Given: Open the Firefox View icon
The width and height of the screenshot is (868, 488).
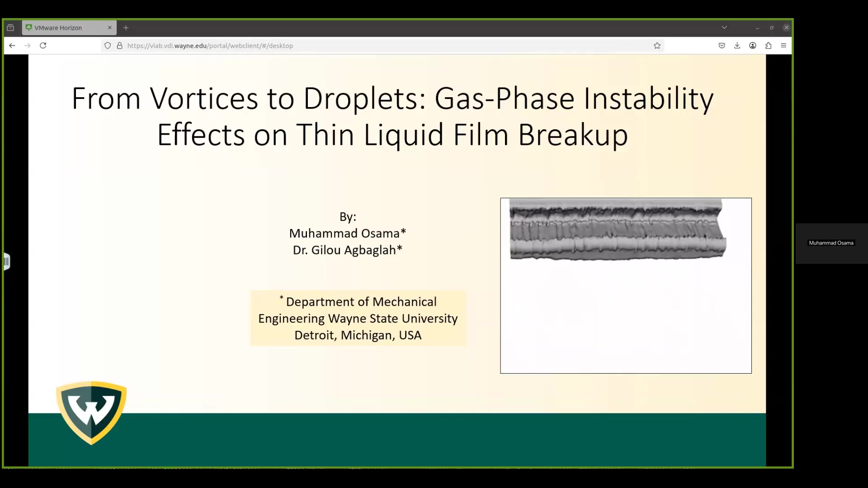Looking at the screenshot, I should tap(10, 28).
